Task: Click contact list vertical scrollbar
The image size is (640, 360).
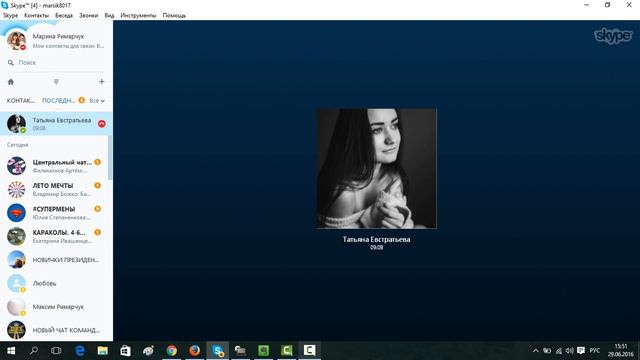Action: click(110, 158)
